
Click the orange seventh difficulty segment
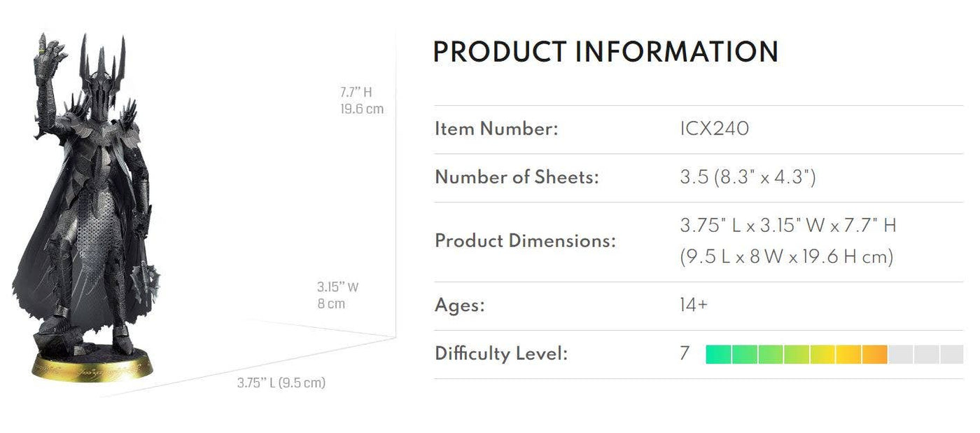875,355
